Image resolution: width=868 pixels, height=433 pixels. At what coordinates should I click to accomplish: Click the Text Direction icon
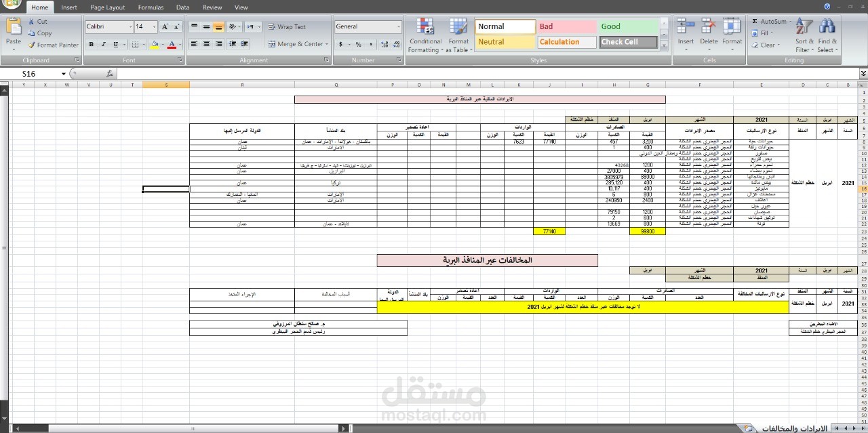[x=252, y=27]
